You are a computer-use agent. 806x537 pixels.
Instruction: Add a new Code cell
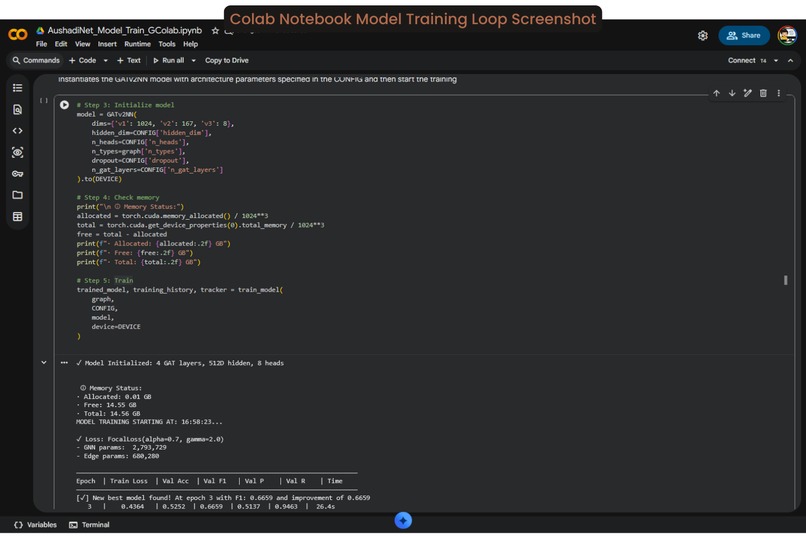coord(83,61)
